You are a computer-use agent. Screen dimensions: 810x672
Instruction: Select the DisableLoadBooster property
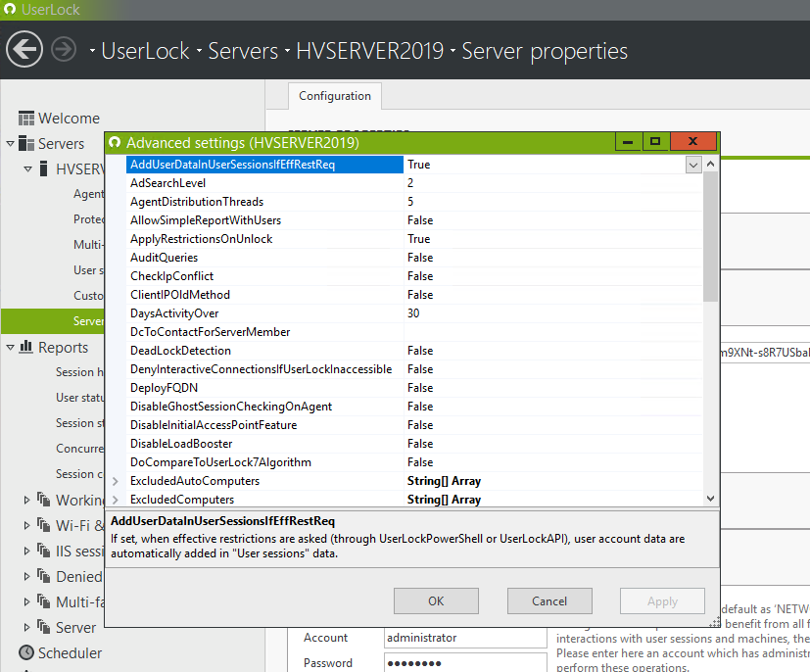pos(413,443)
